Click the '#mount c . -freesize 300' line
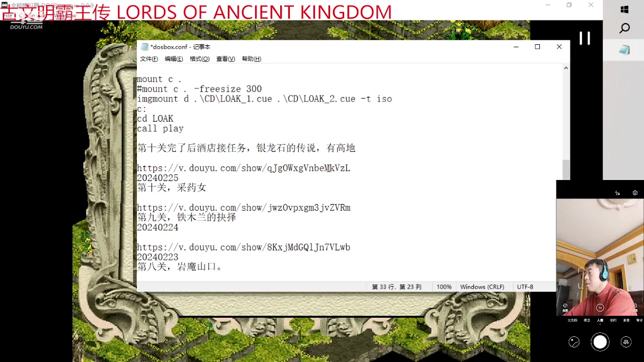 point(199,89)
